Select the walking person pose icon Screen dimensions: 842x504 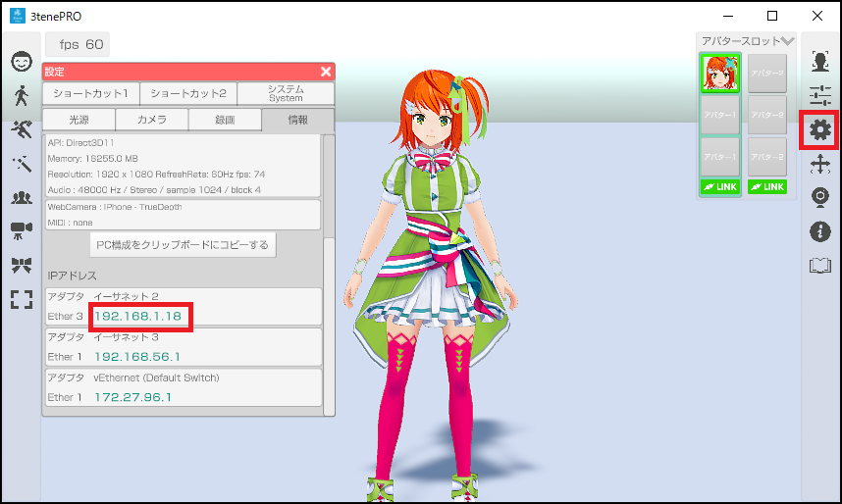click(x=22, y=95)
